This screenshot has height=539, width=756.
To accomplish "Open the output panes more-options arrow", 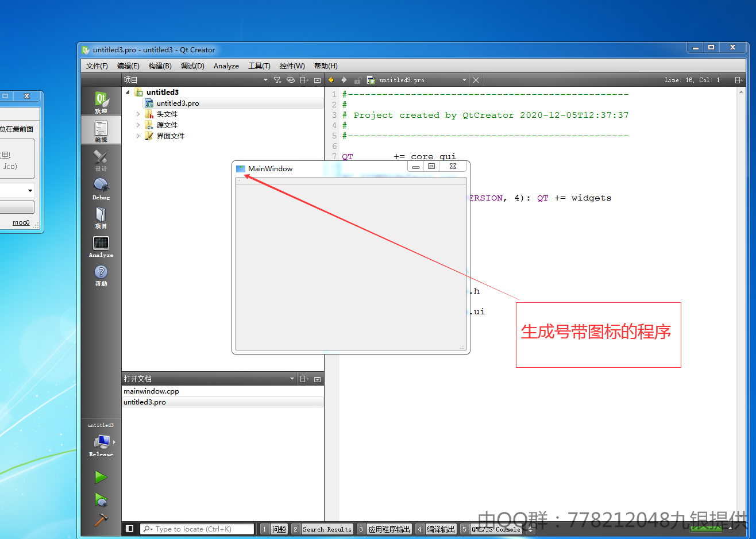I will click(530, 529).
